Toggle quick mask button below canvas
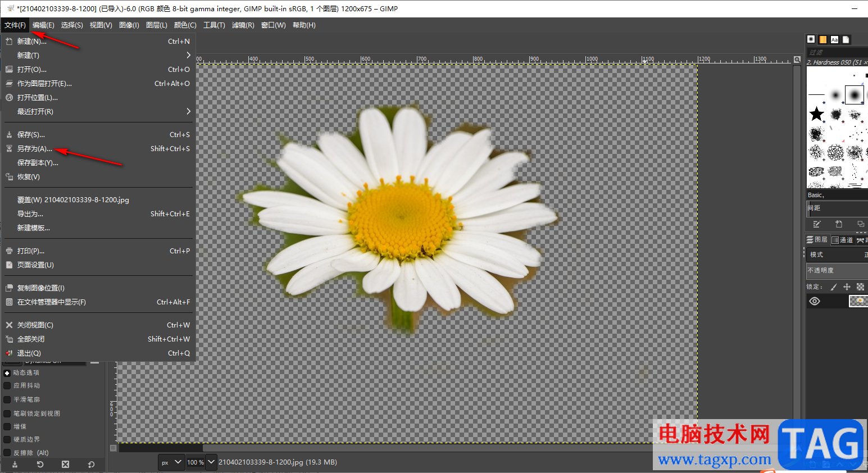The image size is (868, 473). pos(113,448)
